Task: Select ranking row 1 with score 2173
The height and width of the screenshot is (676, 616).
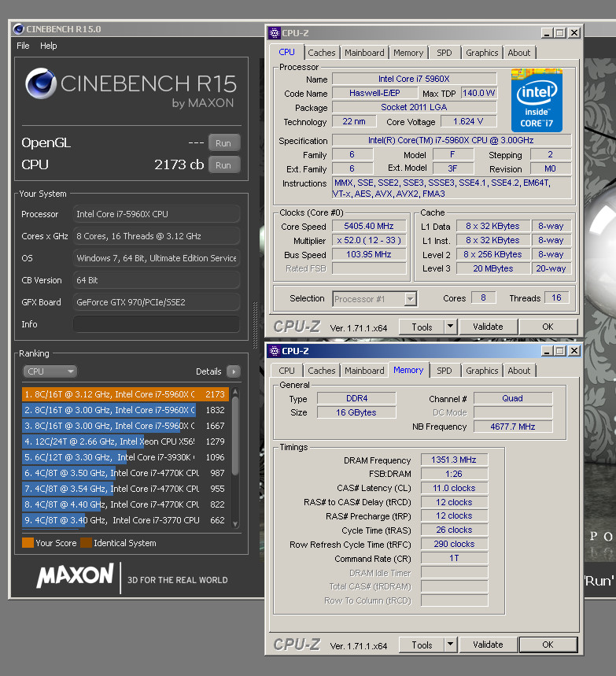Action: point(125,394)
